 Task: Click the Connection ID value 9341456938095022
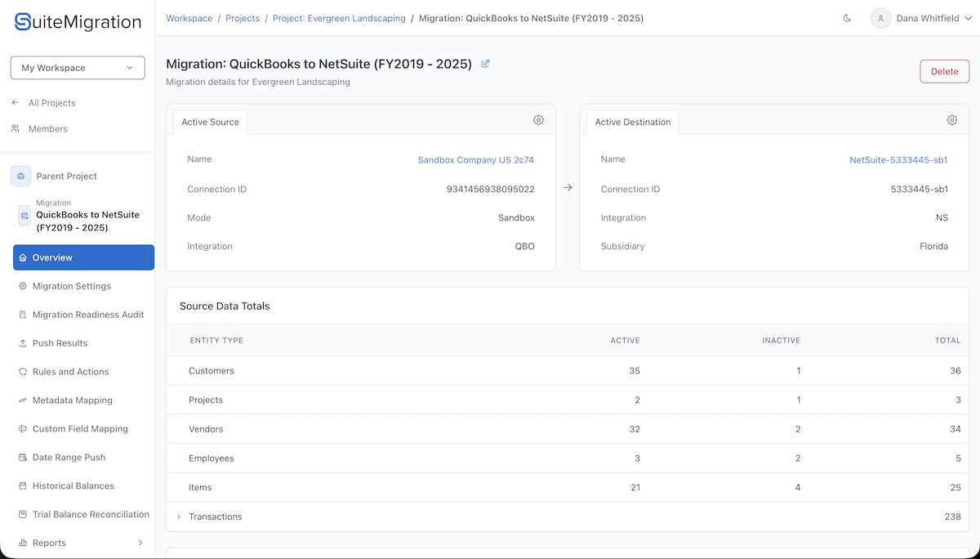click(491, 190)
